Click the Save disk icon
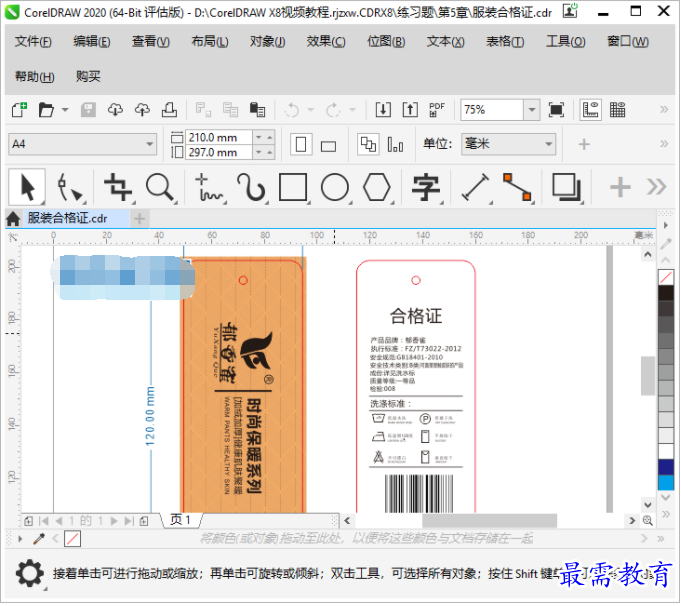681x606 pixels. 88,110
